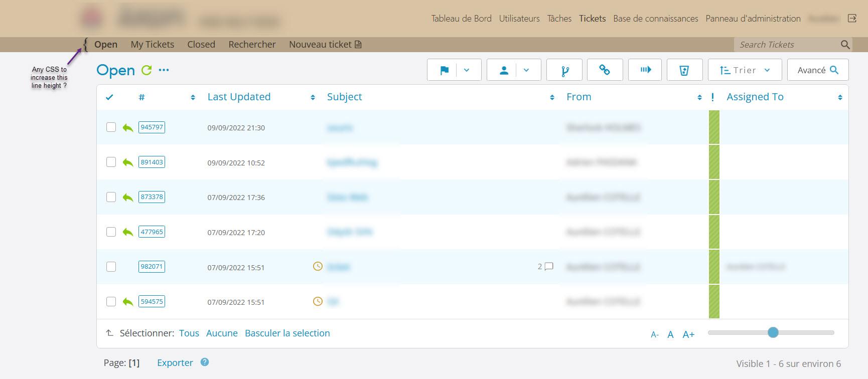Click the assign person icon
868x379 pixels.
(504, 70)
